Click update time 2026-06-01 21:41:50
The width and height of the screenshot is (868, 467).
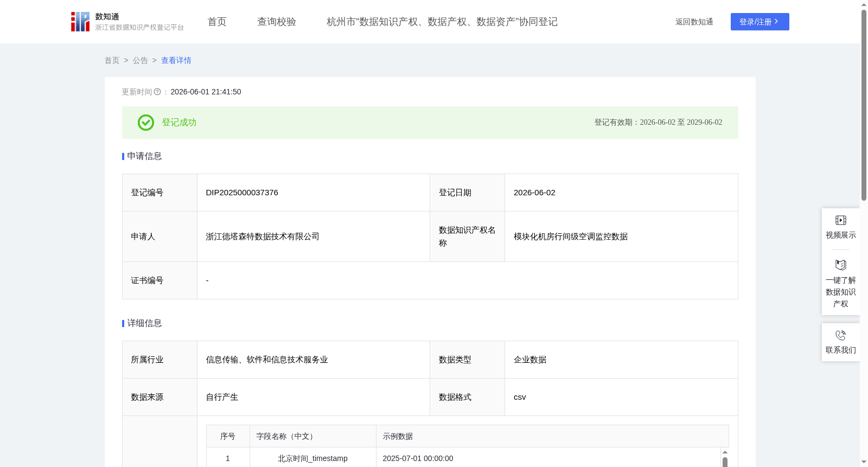[x=206, y=92]
